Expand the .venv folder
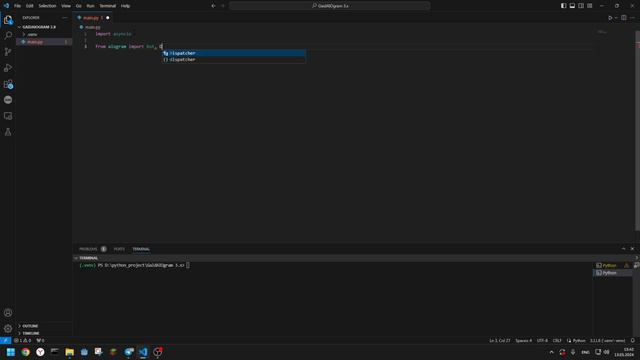Image resolution: width=640 pixels, height=360 pixels. (x=31, y=35)
